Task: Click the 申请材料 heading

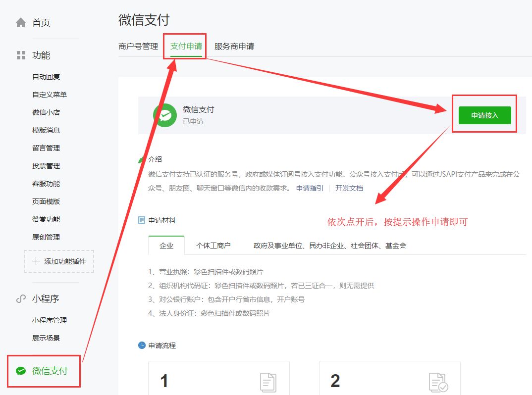Action: click(162, 220)
